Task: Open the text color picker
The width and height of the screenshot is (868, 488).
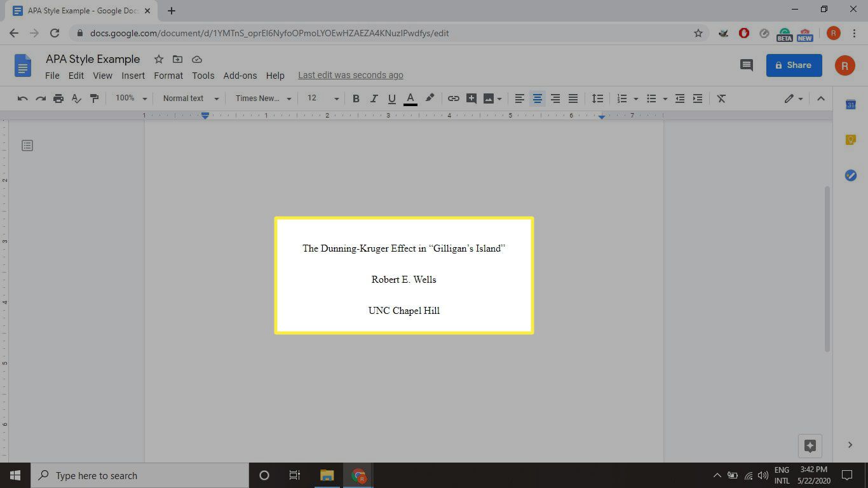Action: pyautogui.click(x=410, y=98)
